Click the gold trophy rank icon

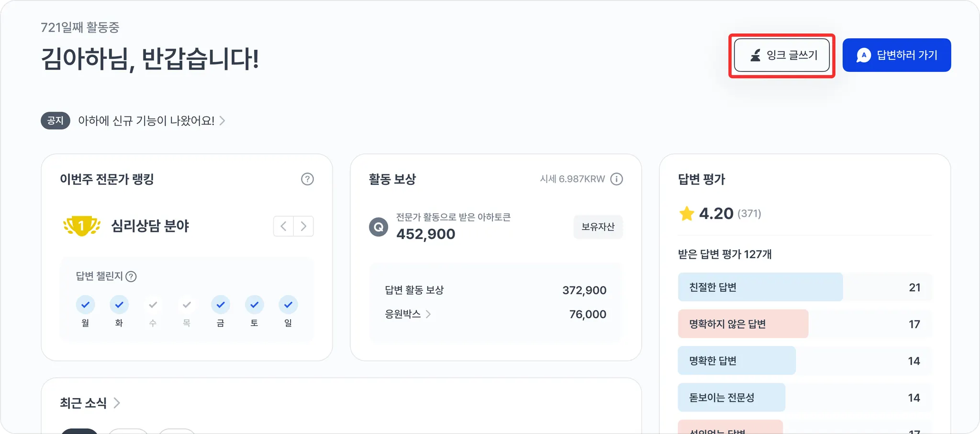[x=82, y=226]
